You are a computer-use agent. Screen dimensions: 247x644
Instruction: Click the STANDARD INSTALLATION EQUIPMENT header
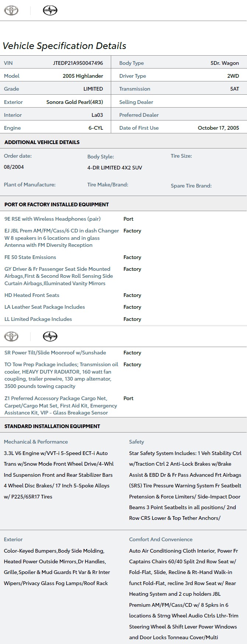pyautogui.click(x=52, y=426)
